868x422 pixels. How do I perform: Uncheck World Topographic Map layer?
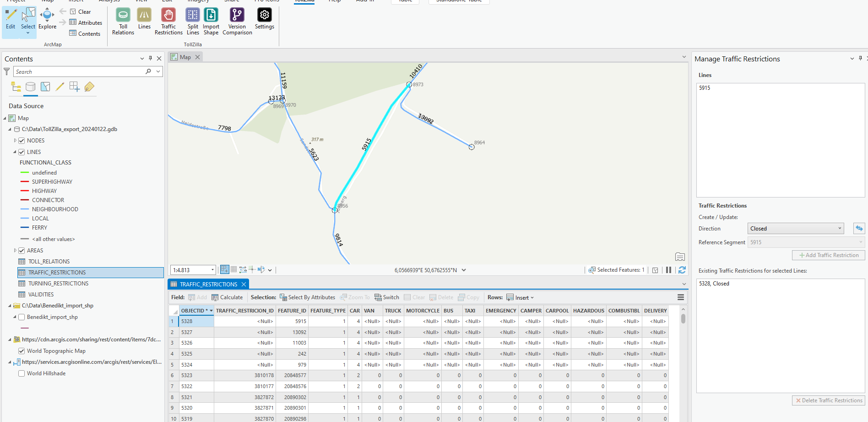click(x=22, y=351)
